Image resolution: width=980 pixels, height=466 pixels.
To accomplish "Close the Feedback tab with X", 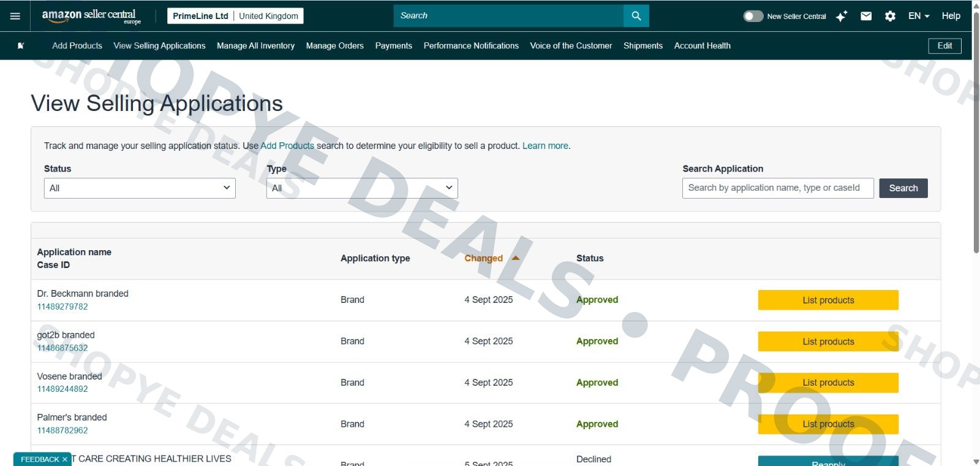I will [64, 459].
